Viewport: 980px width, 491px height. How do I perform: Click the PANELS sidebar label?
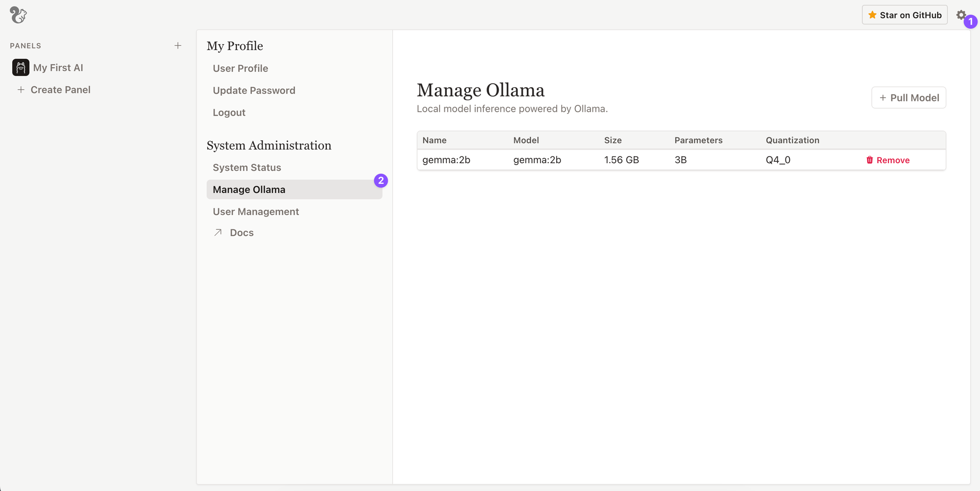tap(25, 46)
